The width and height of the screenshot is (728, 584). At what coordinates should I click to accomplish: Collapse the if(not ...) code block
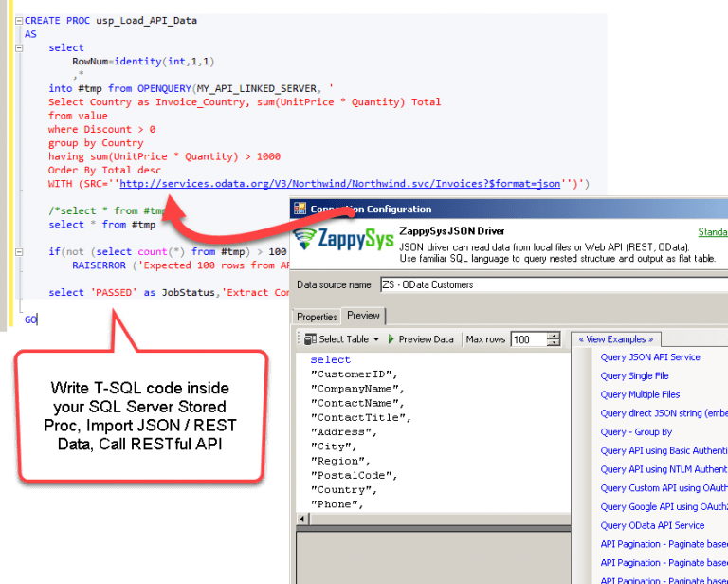click(x=19, y=251)
